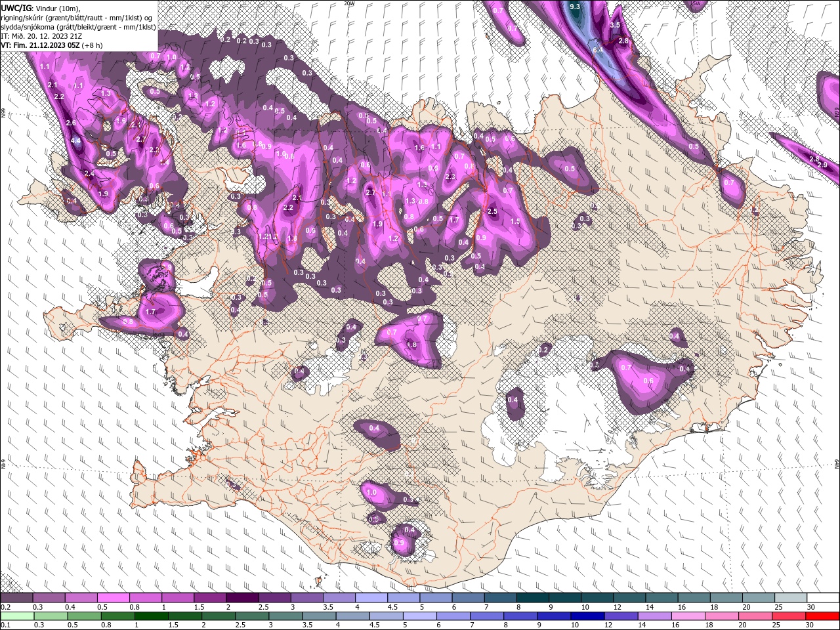Click the violet 12 rain legend swatch

[621, 616]
